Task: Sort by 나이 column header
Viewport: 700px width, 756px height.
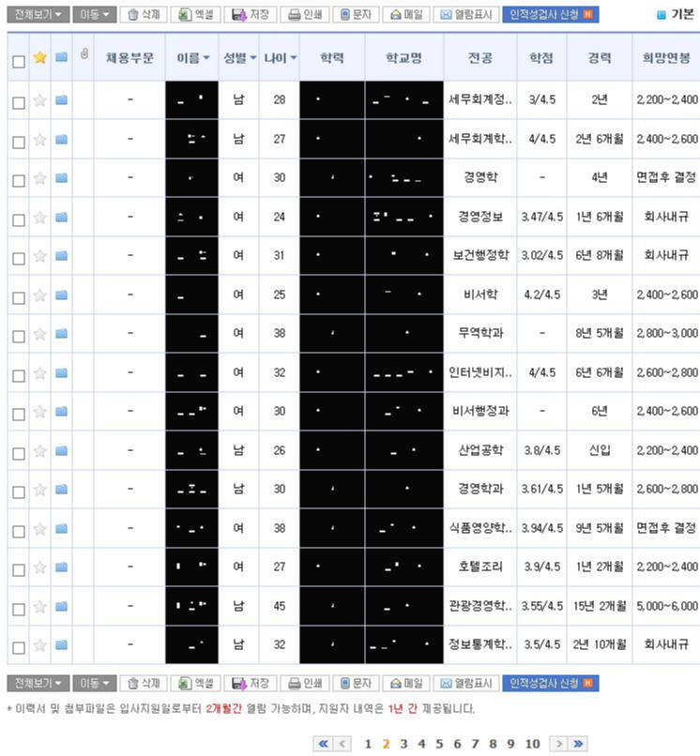Action: coord(280,58)
